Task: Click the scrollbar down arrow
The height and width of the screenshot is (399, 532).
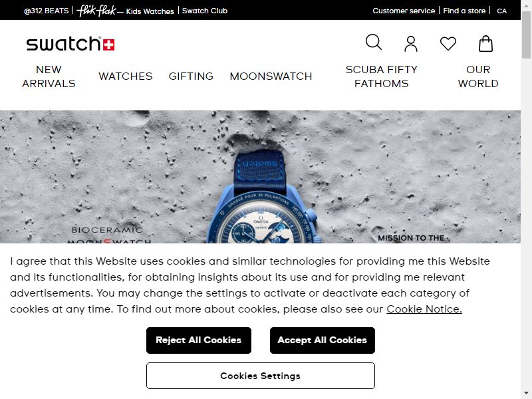Action: (x=526, y=394)
